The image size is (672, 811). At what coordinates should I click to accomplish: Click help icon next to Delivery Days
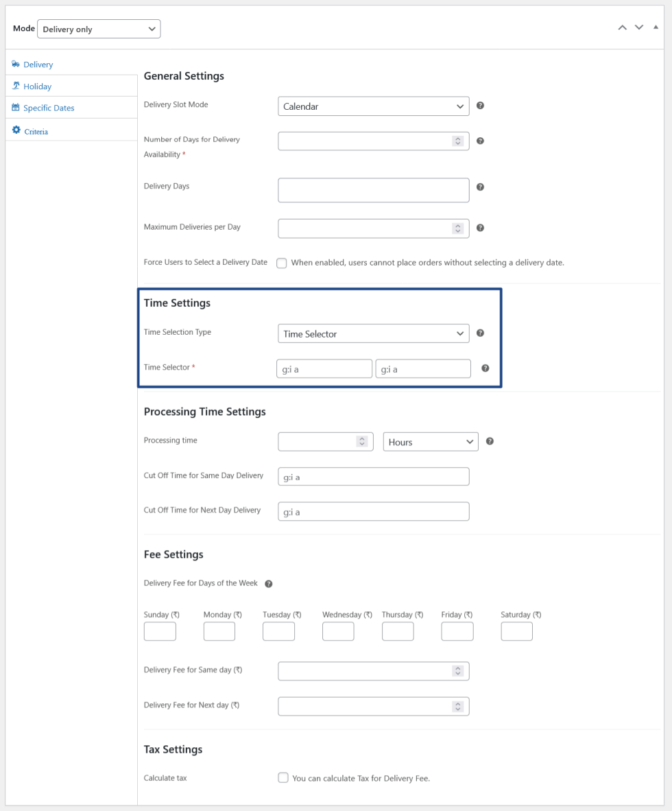[480, 187]
